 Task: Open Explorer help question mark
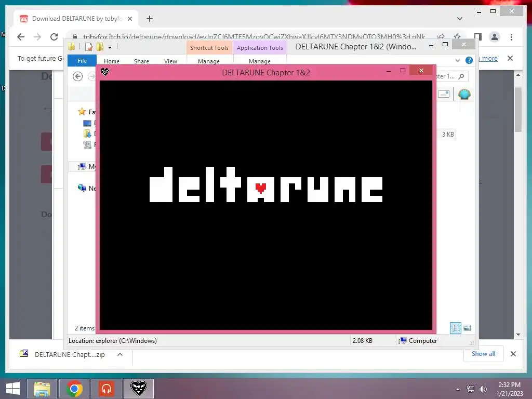coord(469,60)
